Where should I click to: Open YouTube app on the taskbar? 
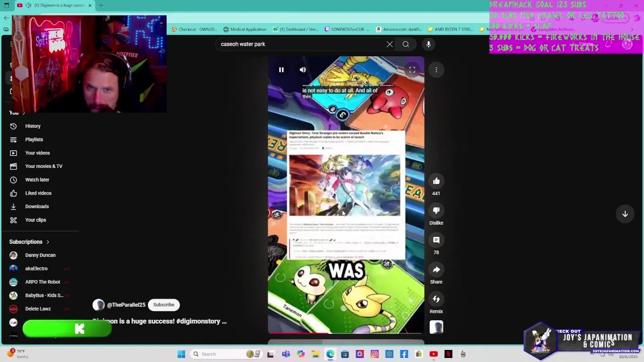point(434,354)
